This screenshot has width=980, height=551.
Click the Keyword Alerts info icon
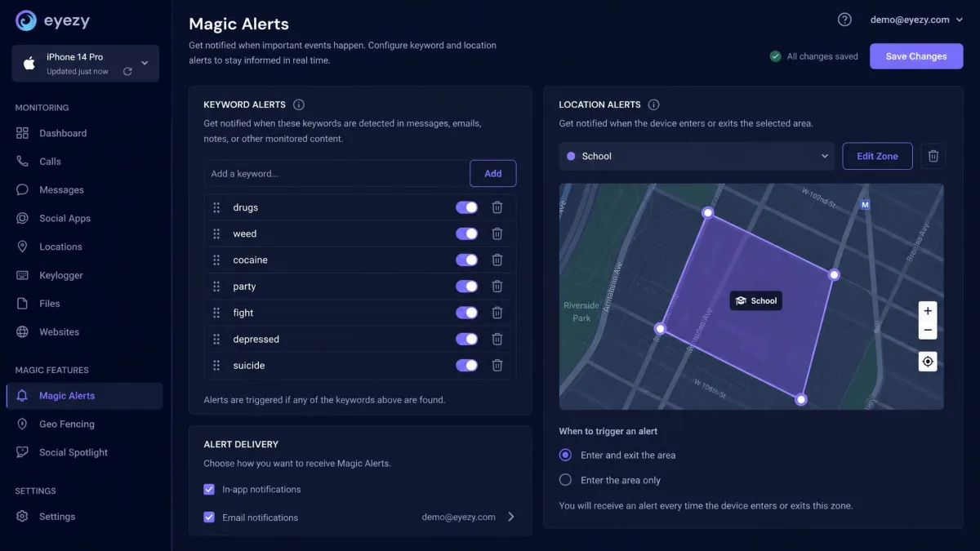click(299, 104)
